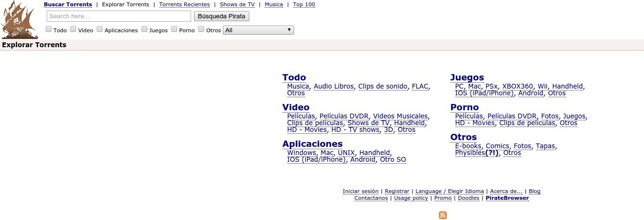Open Fotos under Otros category
644x220 pixels.
pyautogui.click(x=522, y=146)
